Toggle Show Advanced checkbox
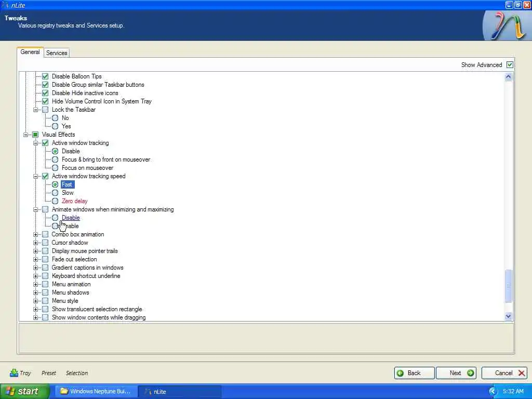This screenshot has width=532, height=399. (x=510, y=64)
